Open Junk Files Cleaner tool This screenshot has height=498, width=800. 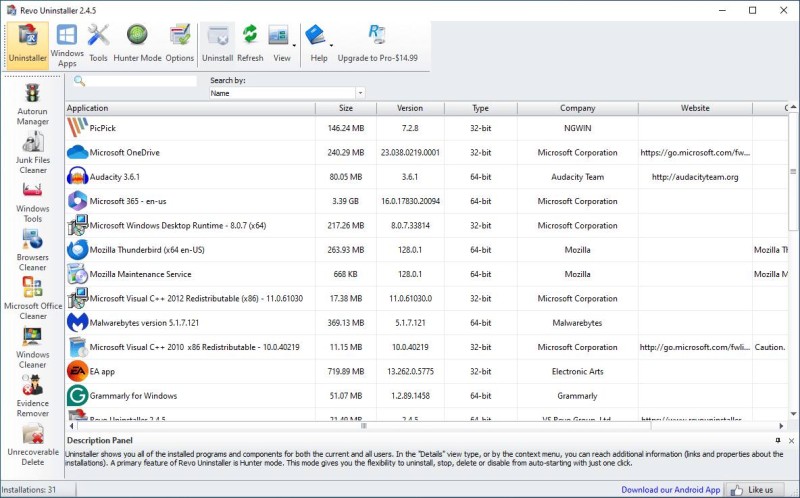(32, 152)
